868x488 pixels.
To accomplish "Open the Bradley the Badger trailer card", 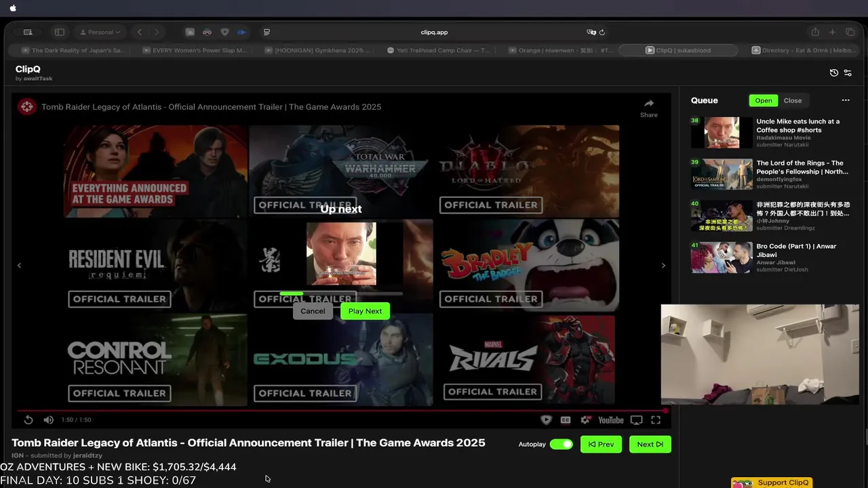I will 527,266.
